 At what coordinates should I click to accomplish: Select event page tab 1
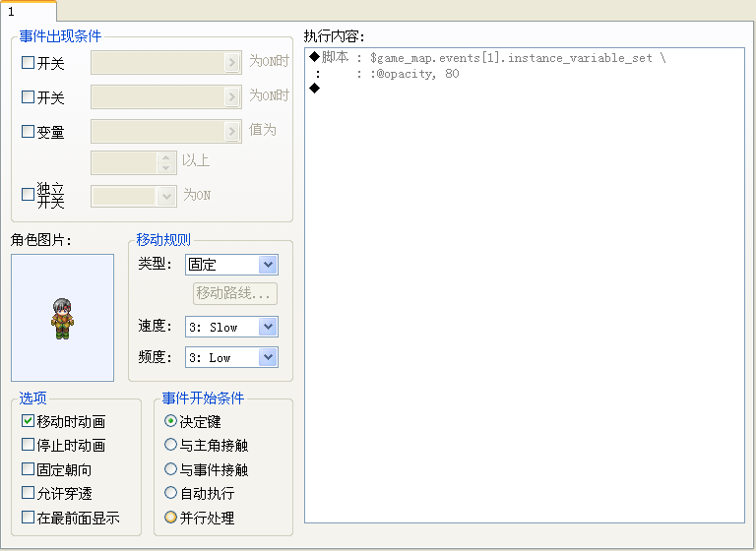pyautogui.click(x=28, y=11)
